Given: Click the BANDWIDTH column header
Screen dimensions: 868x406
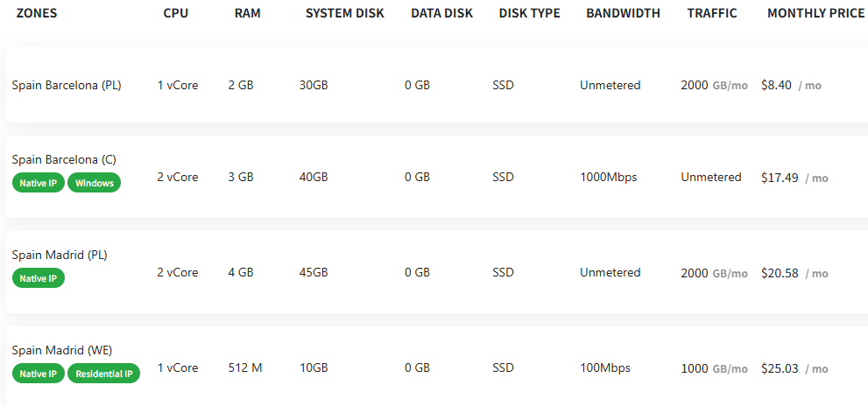Looking at the screenshot, I should tap(623, 13).
